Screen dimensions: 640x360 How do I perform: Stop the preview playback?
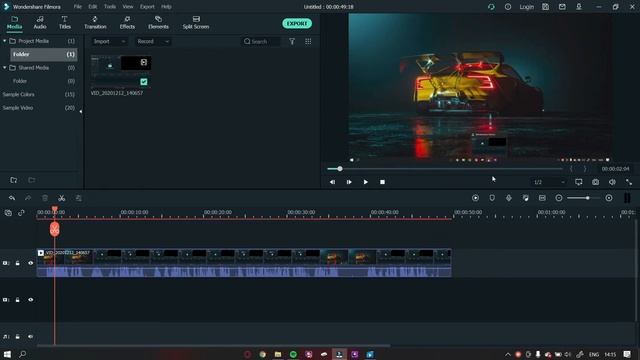[382, 182]
